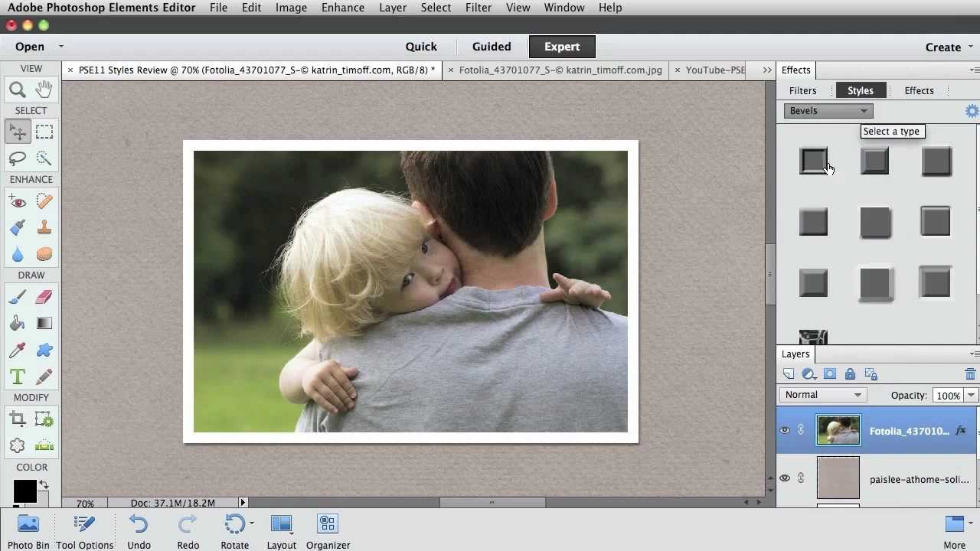Select the Straighten tool
Viewport: 980px width, 551px height.
pyautogui.click(x=44, y=445)
